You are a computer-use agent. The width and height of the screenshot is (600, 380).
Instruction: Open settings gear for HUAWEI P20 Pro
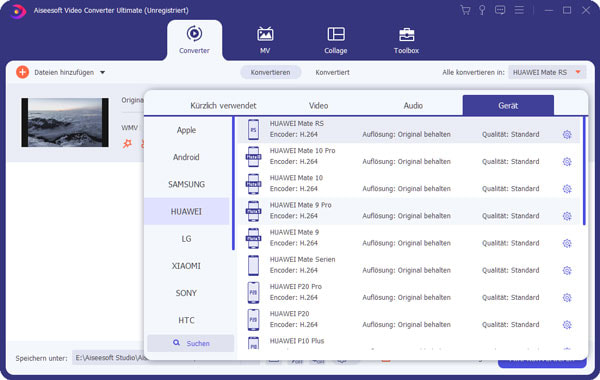pyautogui.click(x=567, y=298)
